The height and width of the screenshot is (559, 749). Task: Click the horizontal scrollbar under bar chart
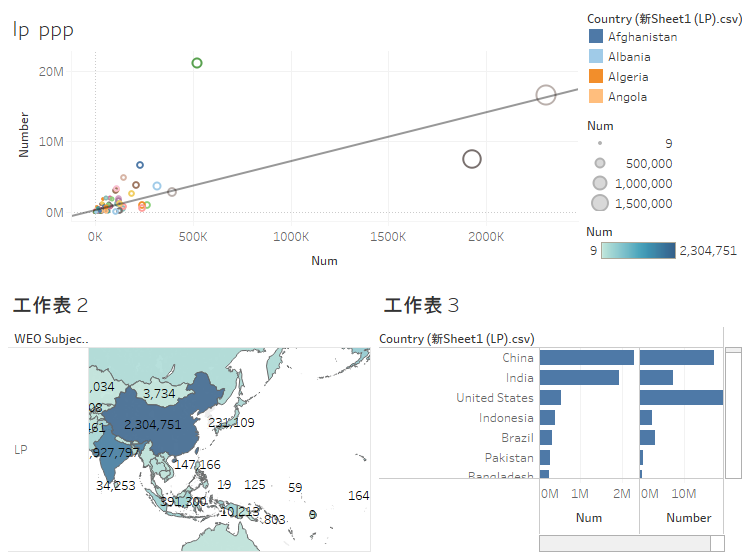coord(630,543)
